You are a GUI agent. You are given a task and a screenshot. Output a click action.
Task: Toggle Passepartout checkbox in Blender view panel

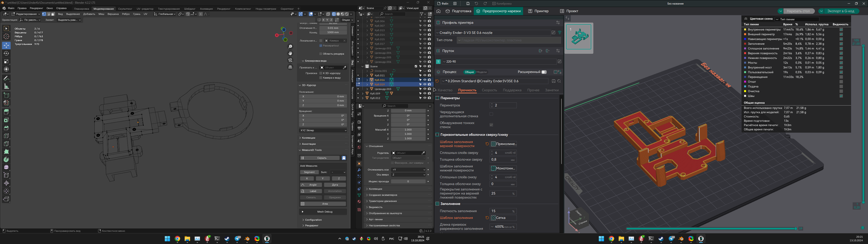321,45
